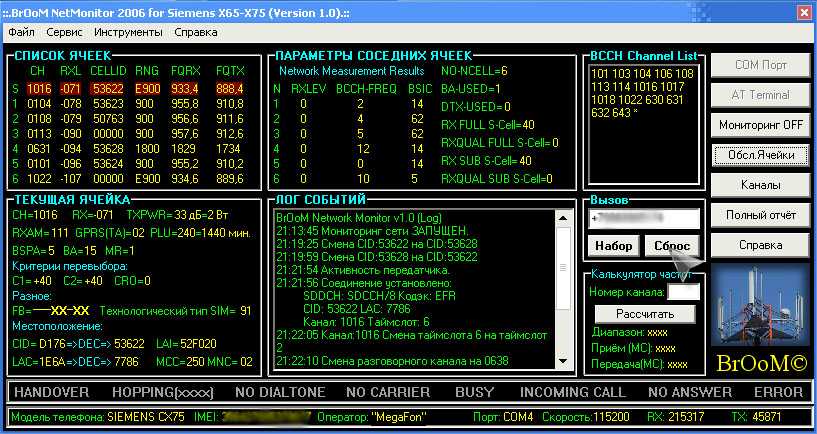817x434 pixels.
Task: Click cell row with CH 0631
Action: [128, 149]
